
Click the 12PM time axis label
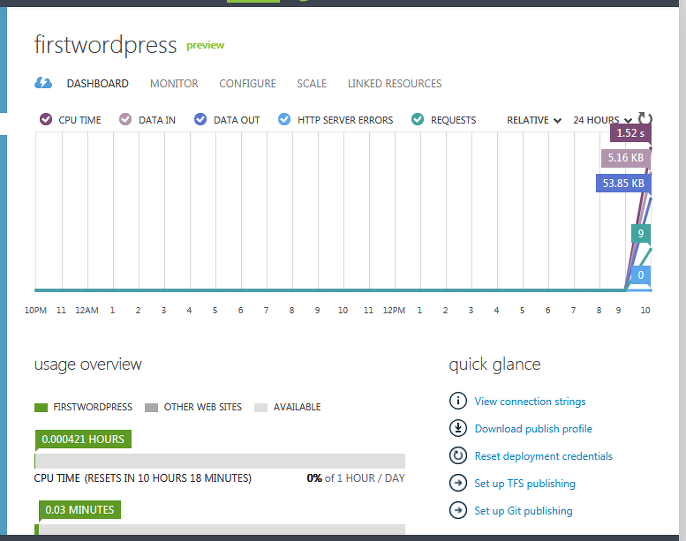click(394, 310)
